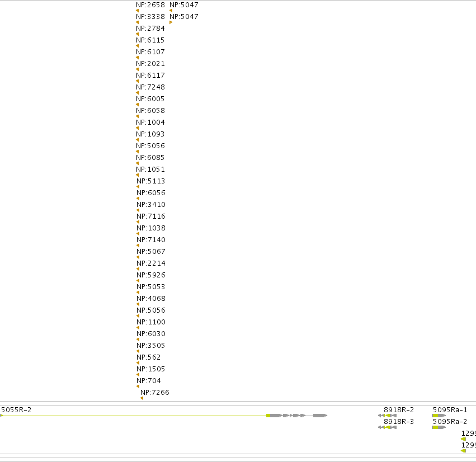Screen dimensions: 476x462
Task: Select the NP:6058 feature label
Action: (150, 111)
